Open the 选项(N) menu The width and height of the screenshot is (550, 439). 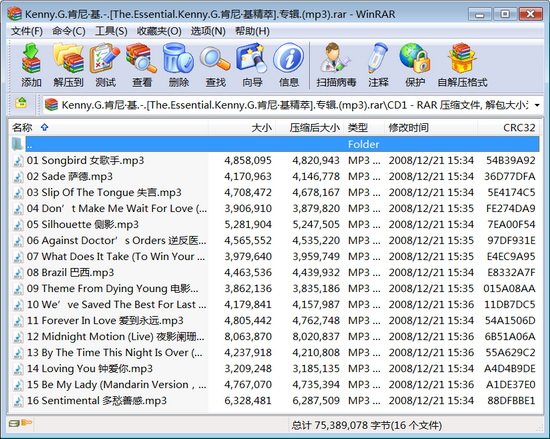208,31
